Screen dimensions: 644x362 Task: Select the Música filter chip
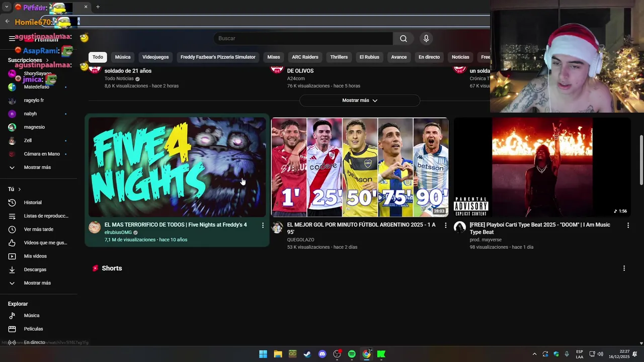click(x=123, y=57)
